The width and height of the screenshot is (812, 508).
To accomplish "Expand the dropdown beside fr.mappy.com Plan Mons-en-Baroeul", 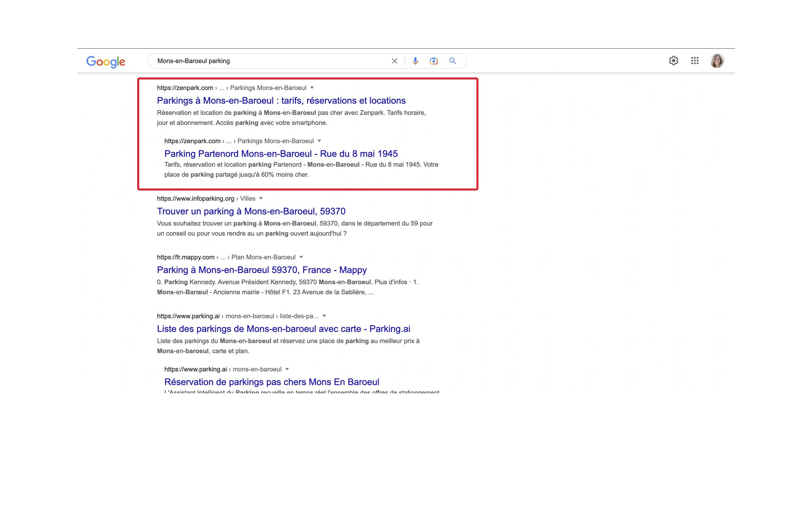I will pyautogui.click(x=301, y=257).
